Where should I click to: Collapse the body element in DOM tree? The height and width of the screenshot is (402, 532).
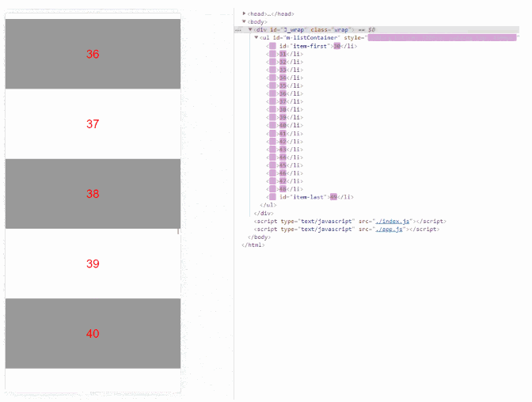[244, 21]
